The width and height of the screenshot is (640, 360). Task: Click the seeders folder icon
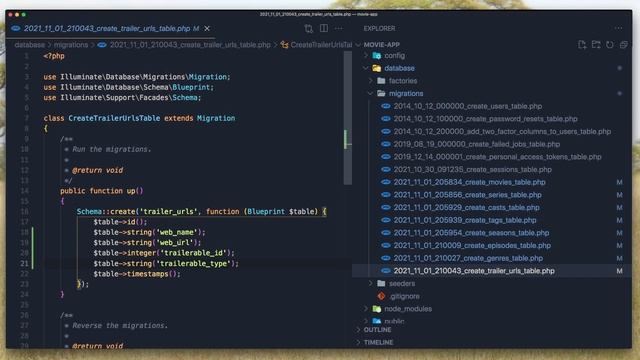[x=381, y=283]
